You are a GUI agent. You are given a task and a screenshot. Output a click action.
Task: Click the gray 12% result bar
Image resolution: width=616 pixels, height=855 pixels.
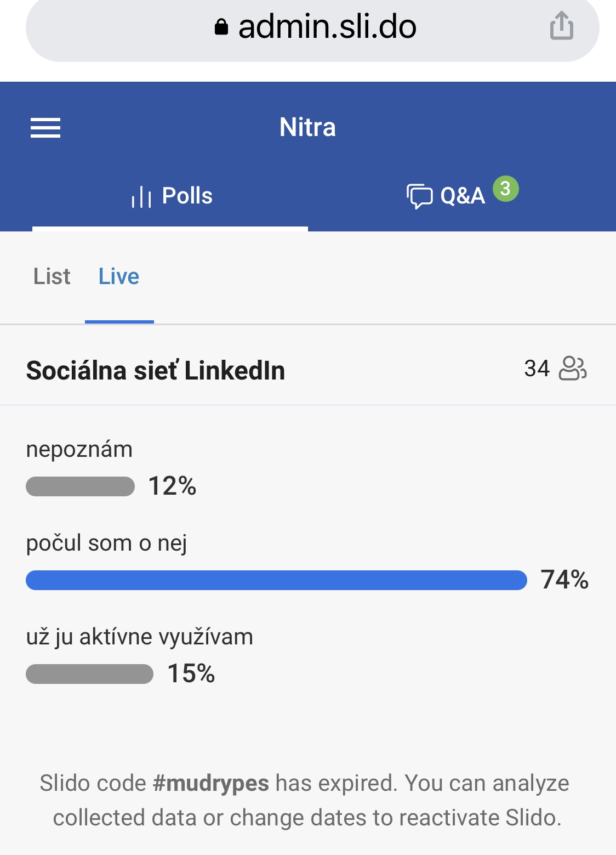coord(80,486)
